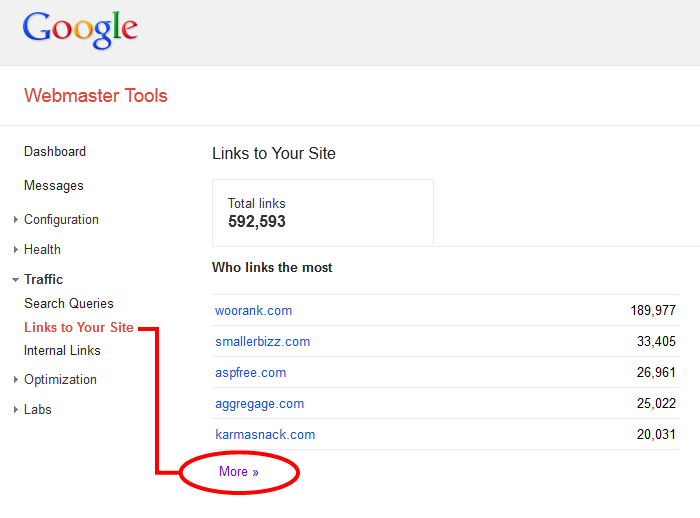Open smallerbizz.com link
The height and width of the screenshot is (518, 700).
click(262, 341)
